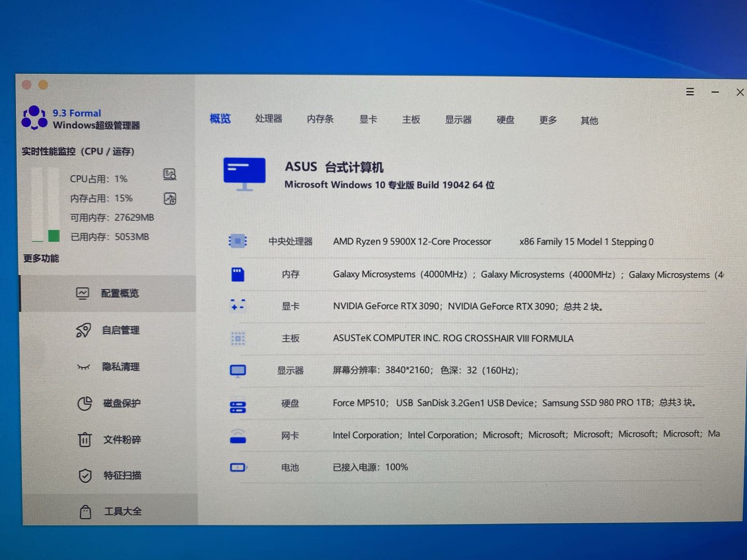Click the 文件粉碎 trash icon

point(85,440)
